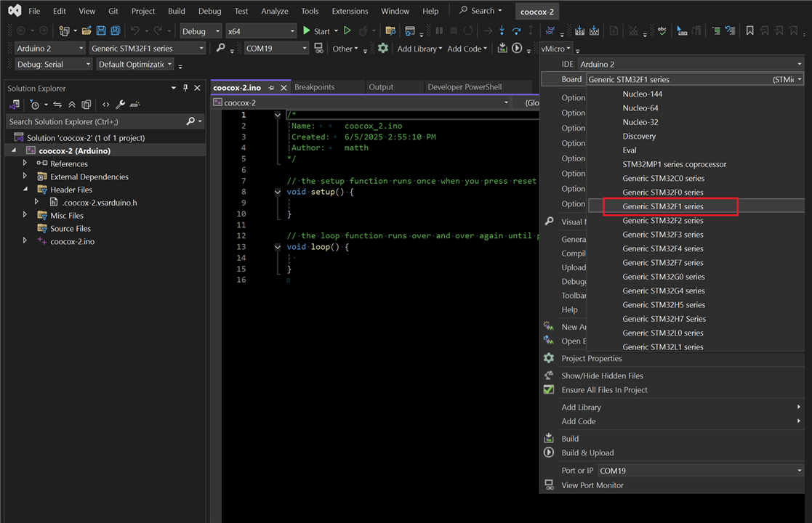The image size is (812, 523).
Task: Click the Search Solution Explorer field
Action: (95, 121)
